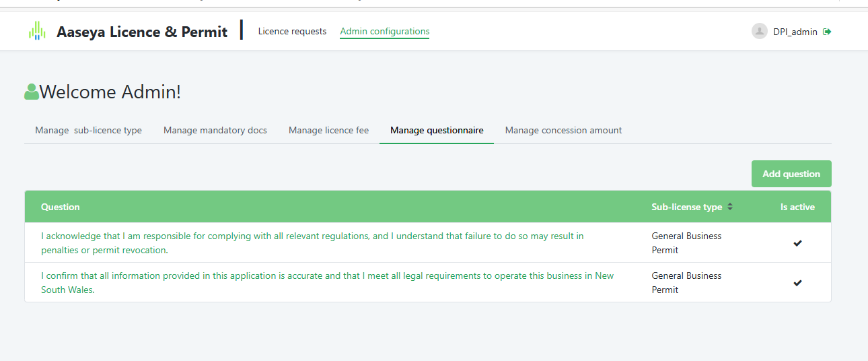Switch to Manage concession amount tab
The image size is (868, 361).
coord(563,131)
